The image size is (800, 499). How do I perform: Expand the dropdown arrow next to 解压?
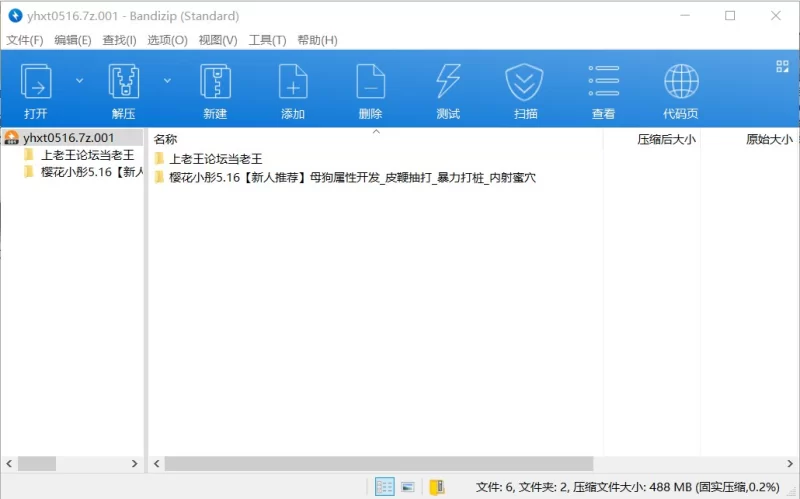(x=167, y=81)
